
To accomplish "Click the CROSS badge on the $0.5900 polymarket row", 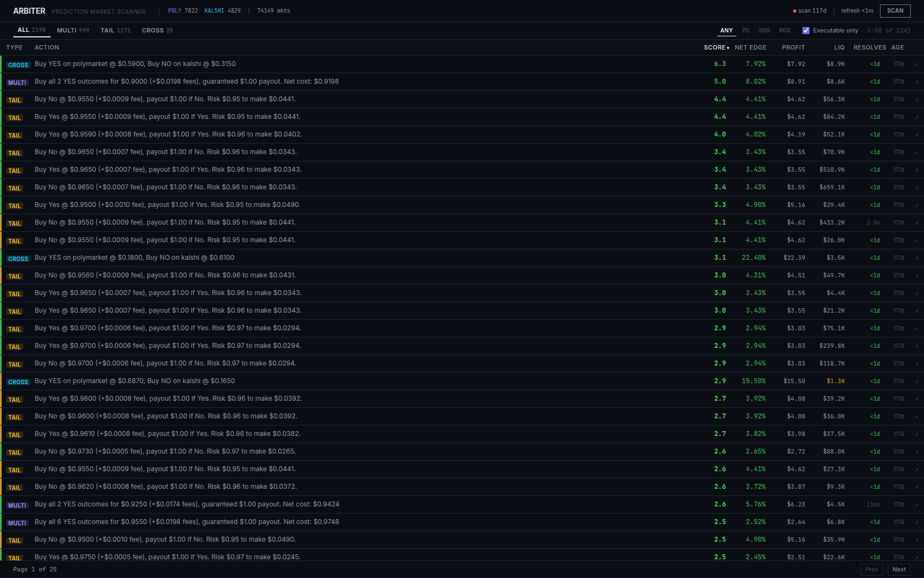I will click(x=18, y=65).
